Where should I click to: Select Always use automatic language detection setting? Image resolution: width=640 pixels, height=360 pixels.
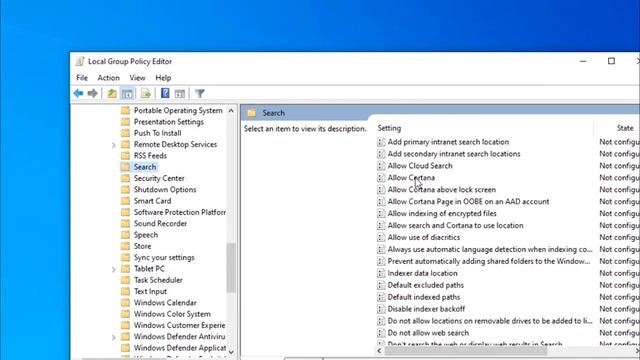(490, 249)
